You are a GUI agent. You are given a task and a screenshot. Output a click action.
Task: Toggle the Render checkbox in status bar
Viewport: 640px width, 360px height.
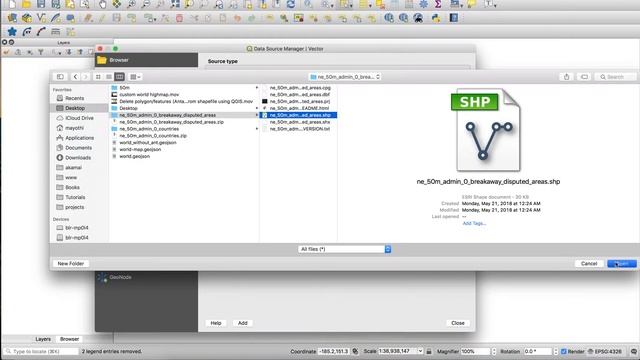click(564, 351)
